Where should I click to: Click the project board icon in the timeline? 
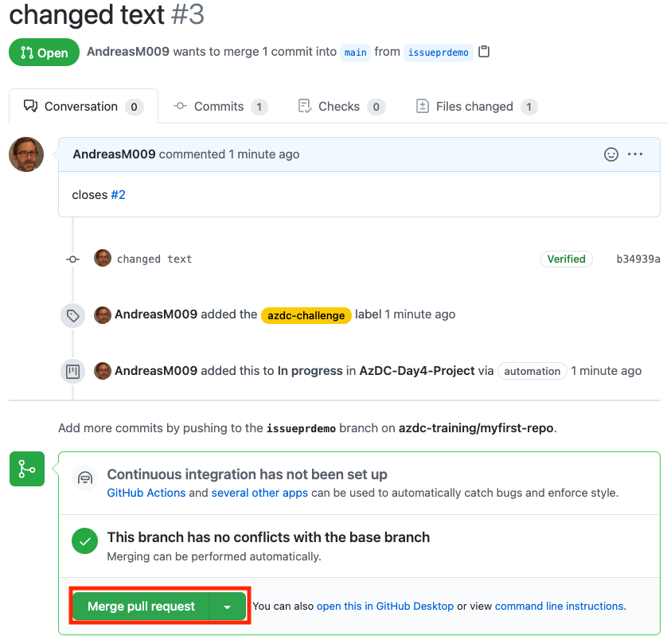pos(72,371)
